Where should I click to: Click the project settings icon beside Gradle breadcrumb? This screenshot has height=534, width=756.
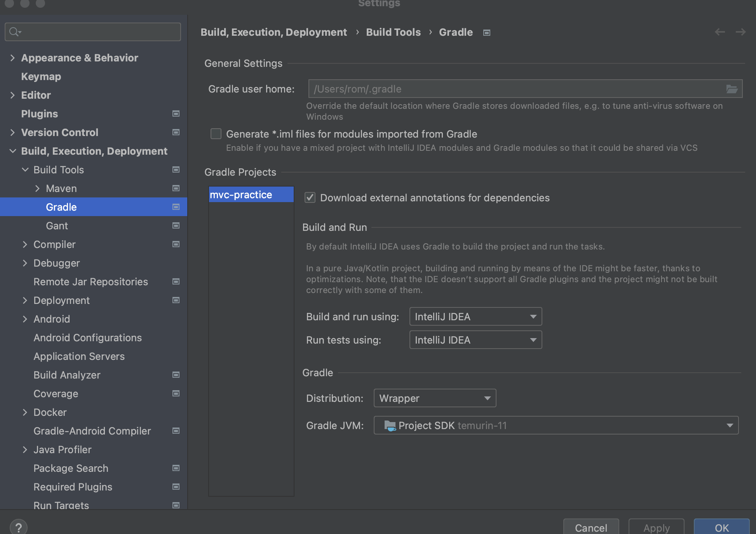pos(486,33)
